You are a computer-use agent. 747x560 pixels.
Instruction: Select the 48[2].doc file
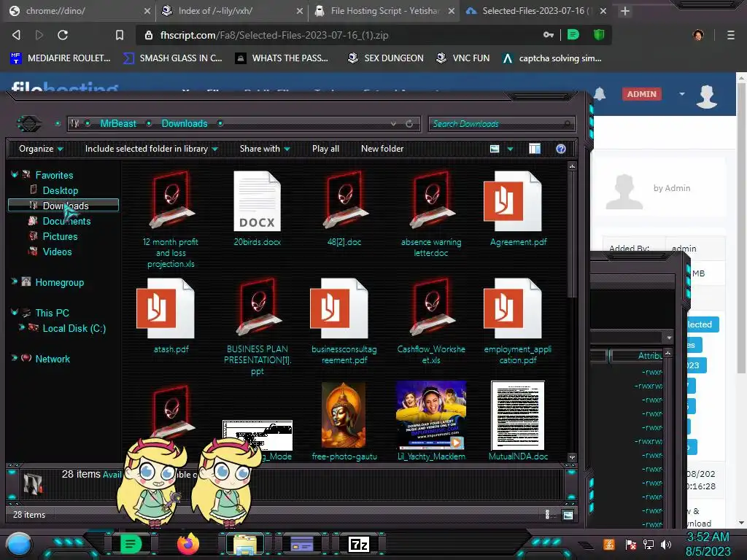pos(344,209)
